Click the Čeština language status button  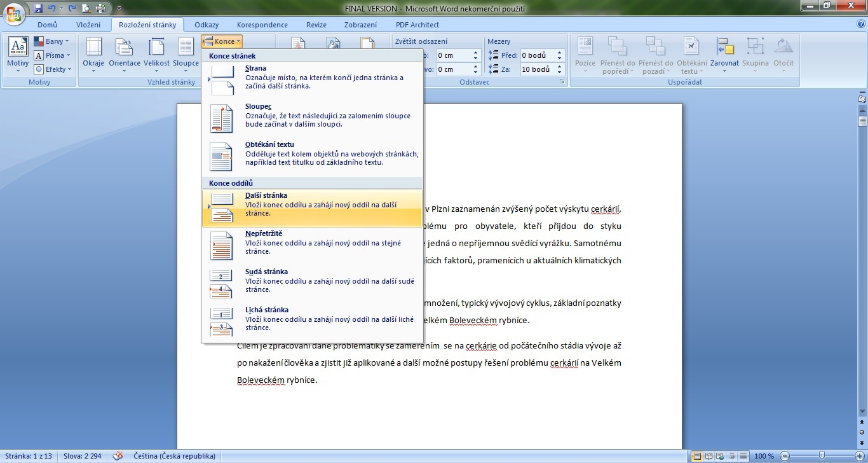point(174,456)
